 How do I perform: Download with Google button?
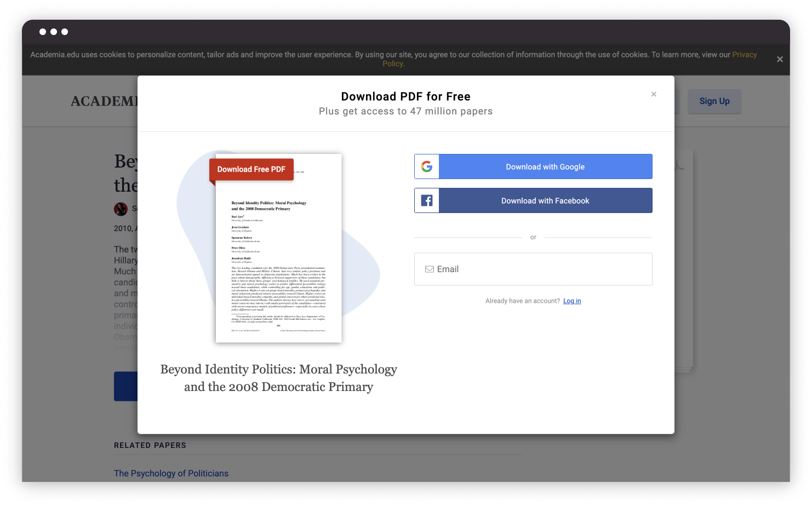tap(533, 166)
